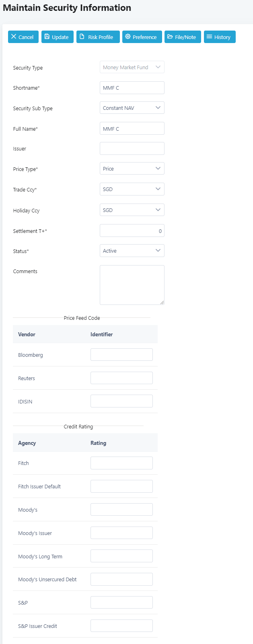
Task: Focus the Issuer text field
Action: point(132,148)
